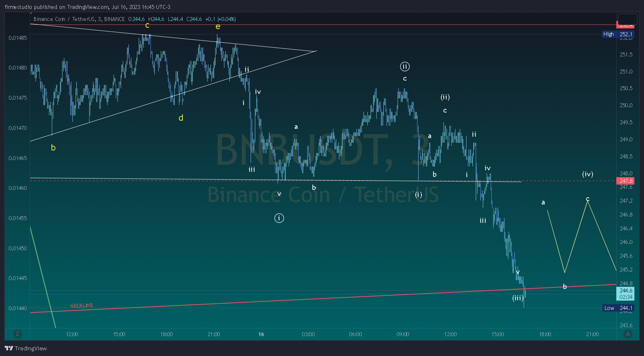Select yellow wave label e

coord(218,26)
